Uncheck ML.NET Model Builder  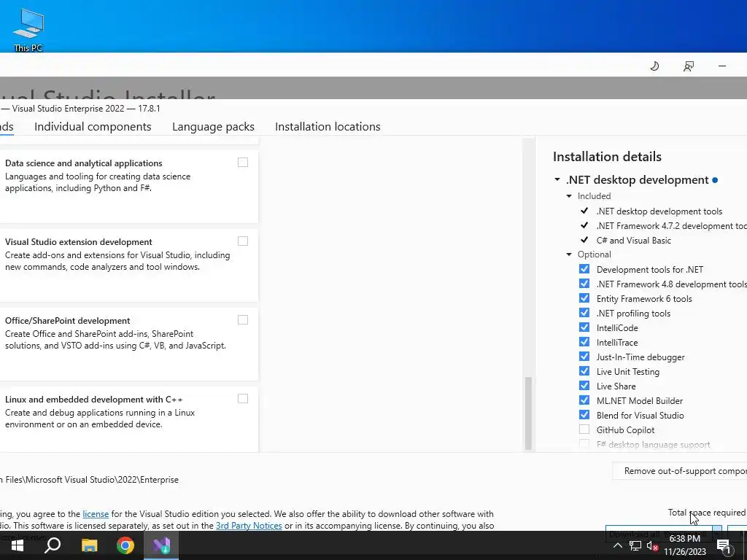coord(584,400)
